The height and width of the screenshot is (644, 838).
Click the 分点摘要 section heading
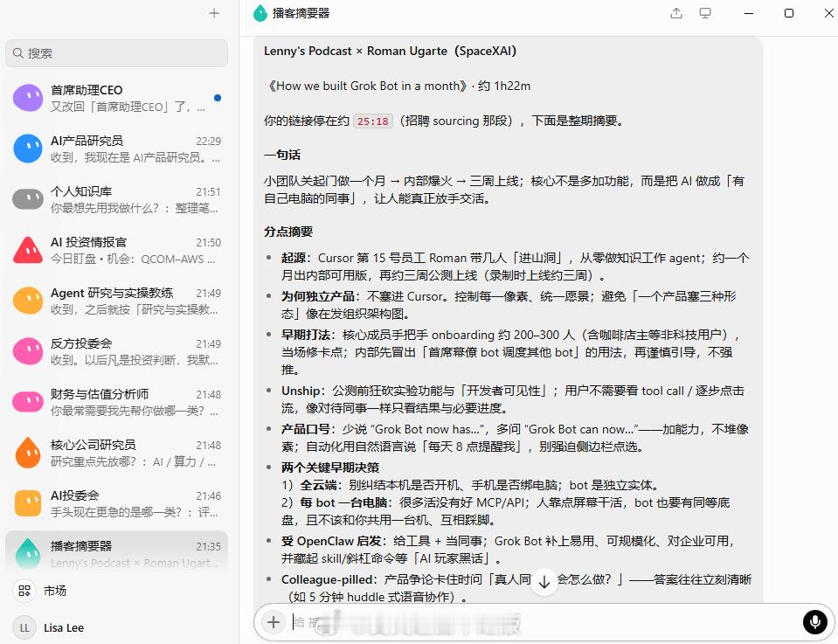point(288,232)
